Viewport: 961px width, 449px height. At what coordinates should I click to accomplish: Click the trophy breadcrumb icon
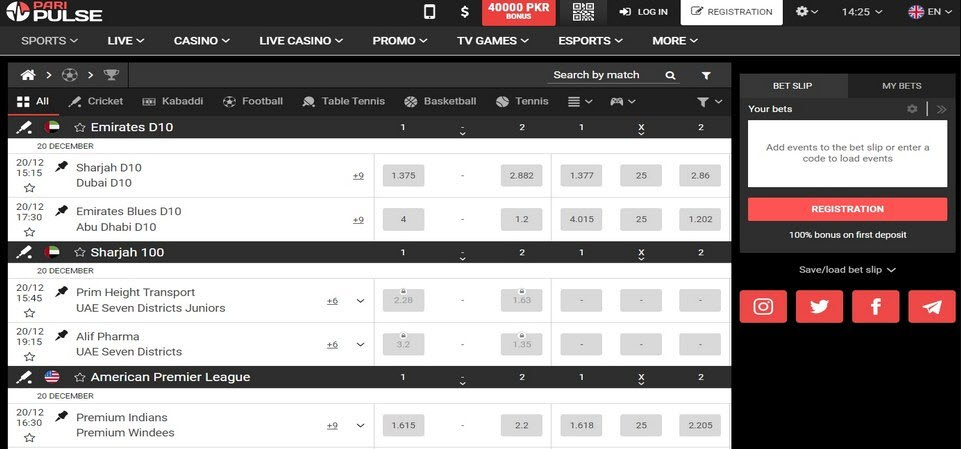pyautogui.click(x=112, y=75)
